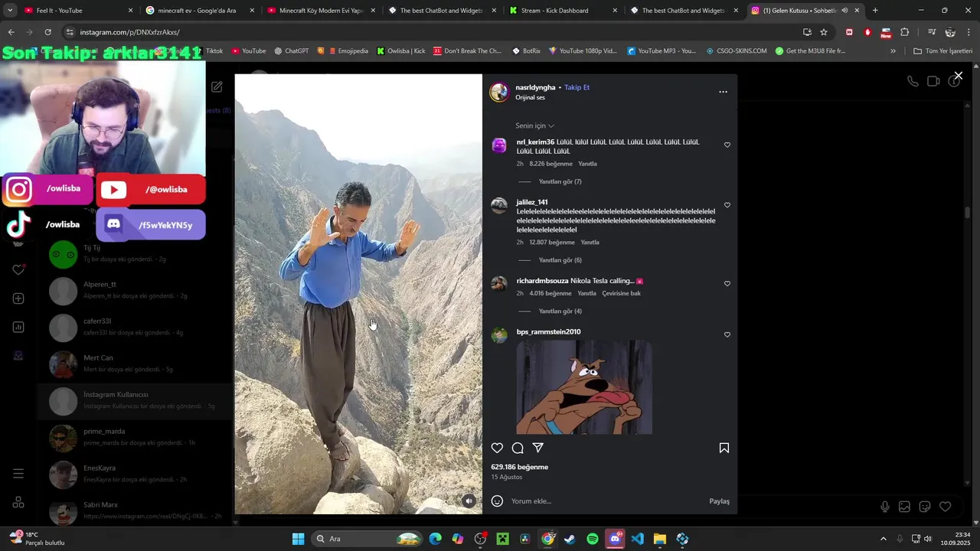Image resolution: width=980 pixels, height=551 pixels.
Task: View '629.186 beğenme' likes list
Action: click(x=520, y=467)
